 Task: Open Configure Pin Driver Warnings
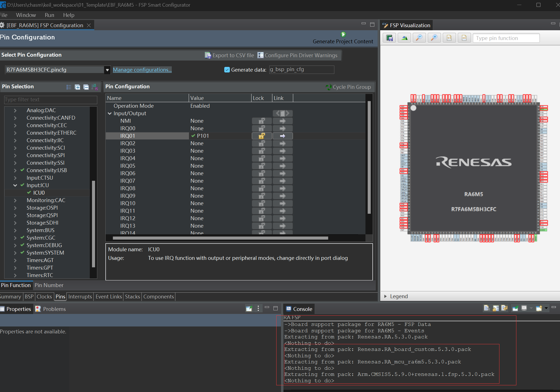(x=297, y=55)
